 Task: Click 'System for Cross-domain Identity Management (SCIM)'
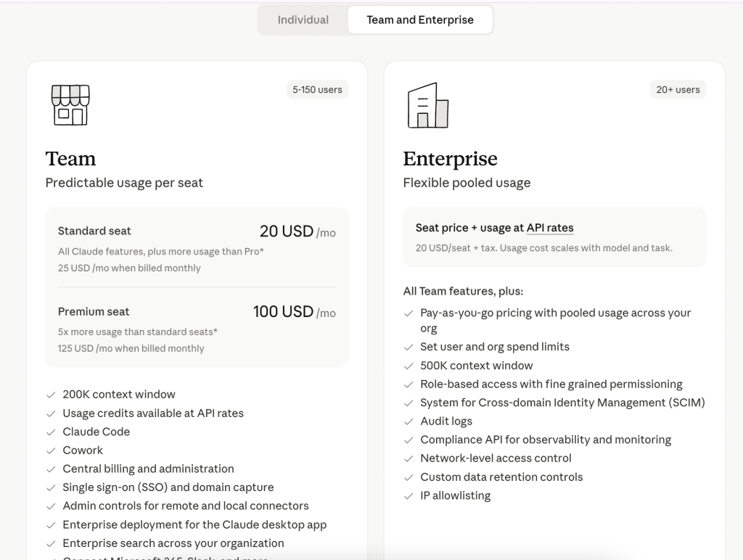point(562,403)
